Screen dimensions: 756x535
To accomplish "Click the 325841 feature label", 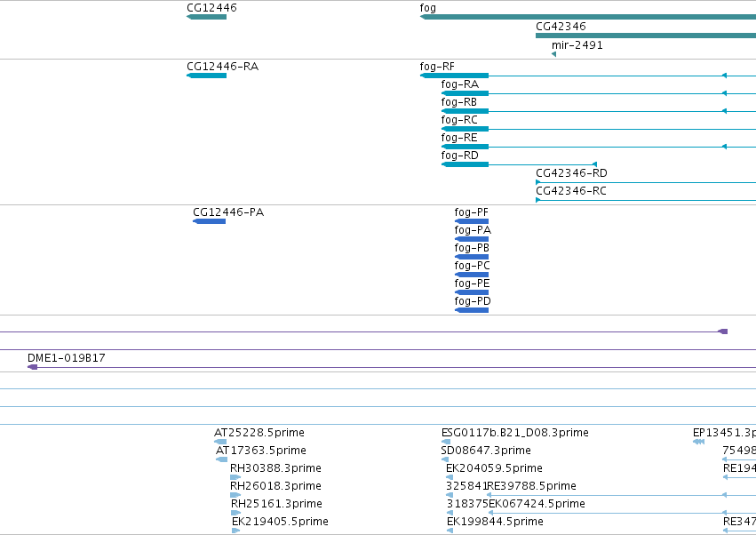I will [x=466, y=486].
